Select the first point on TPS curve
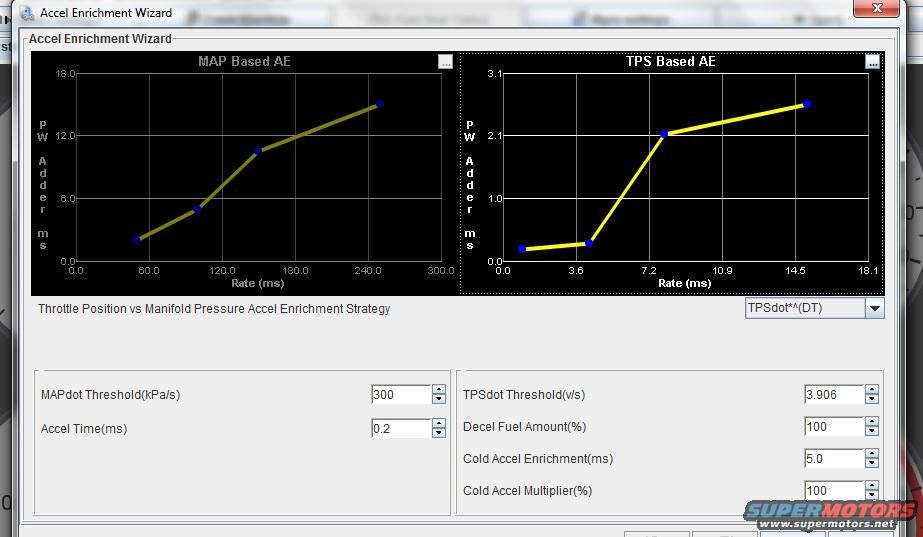 [522, 249]
